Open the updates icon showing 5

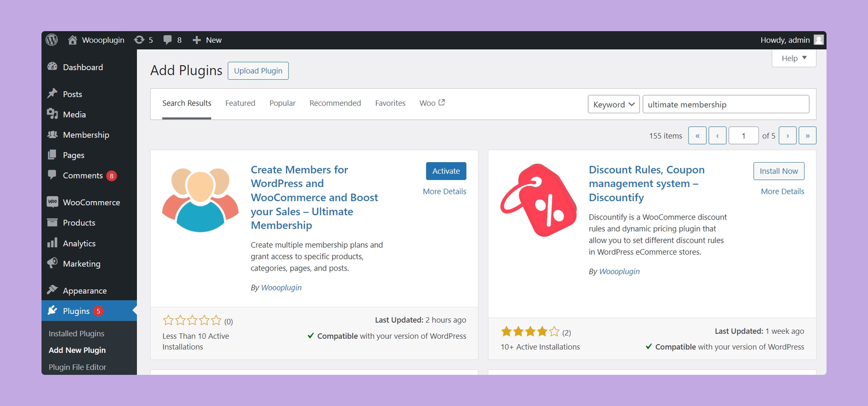pos(139,40)
